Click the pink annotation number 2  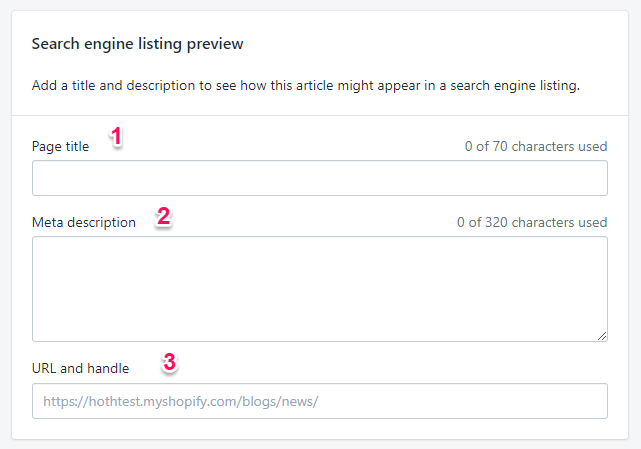coord(163,216)
